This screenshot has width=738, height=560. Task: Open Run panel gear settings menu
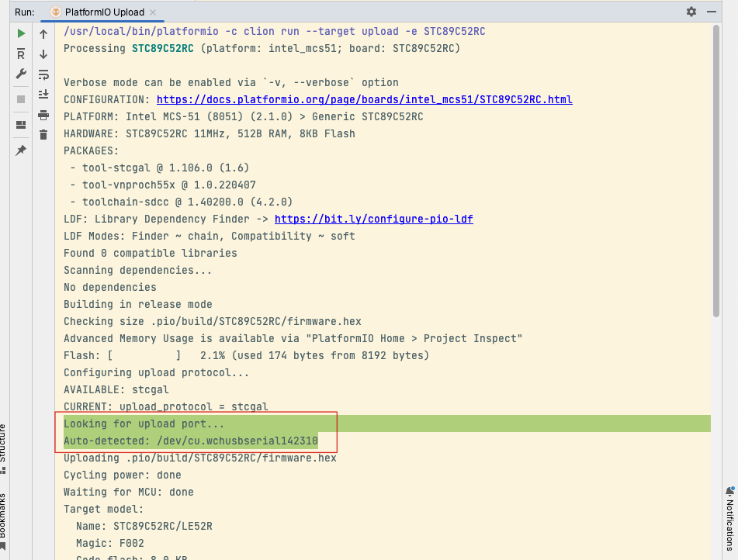pos(691,12)
